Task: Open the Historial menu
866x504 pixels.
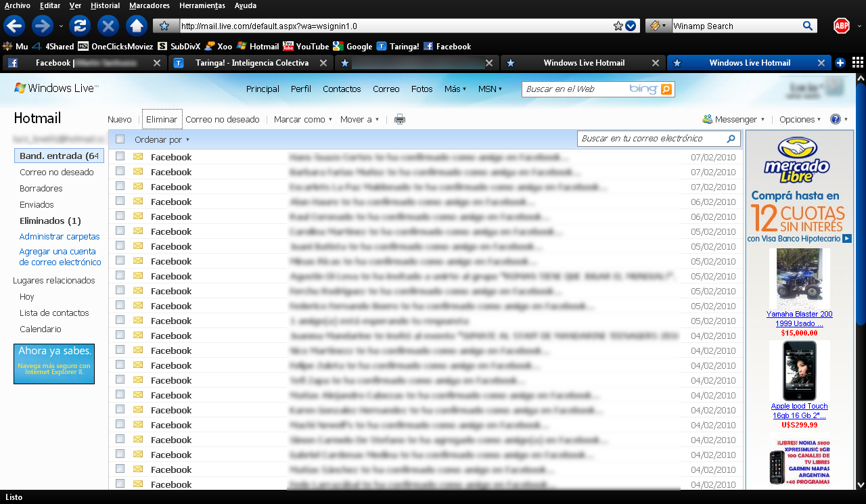Action: (x=105, y=5)
